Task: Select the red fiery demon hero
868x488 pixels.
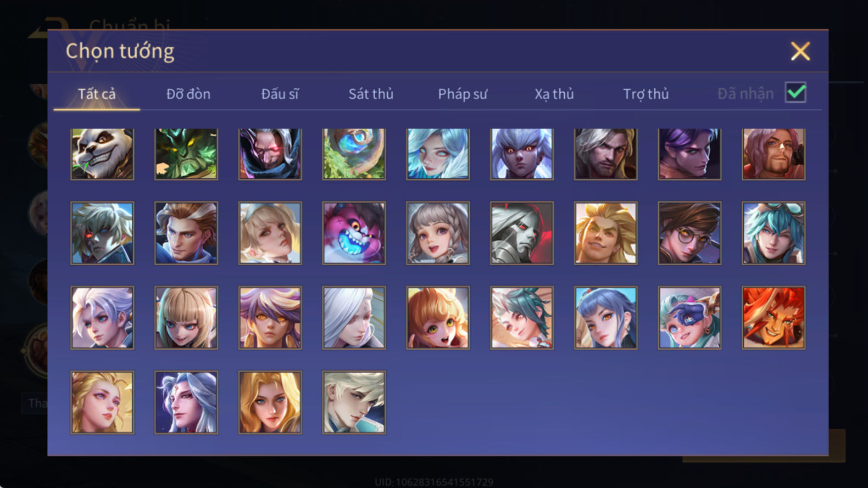Action: pyautogui.click(x=774, y=318)
